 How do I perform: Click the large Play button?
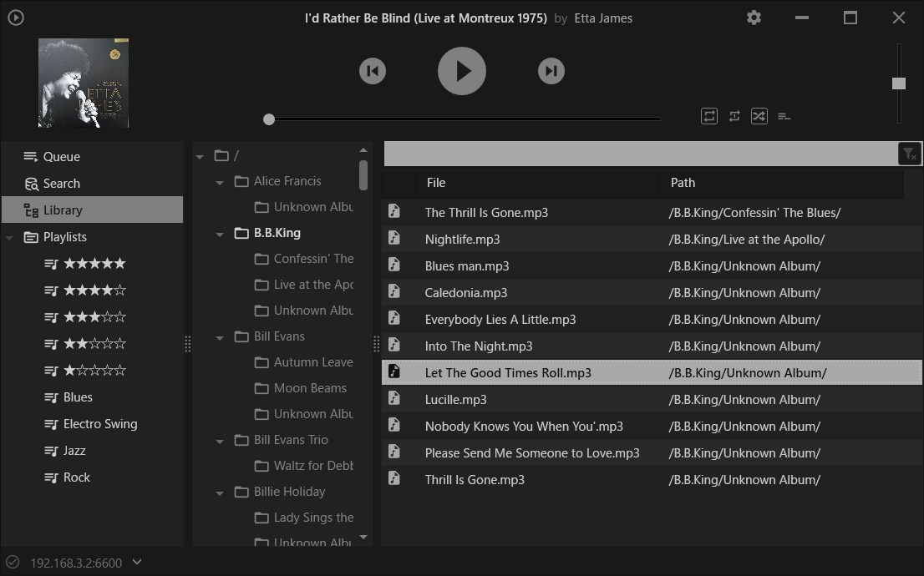tap(461, 71)
